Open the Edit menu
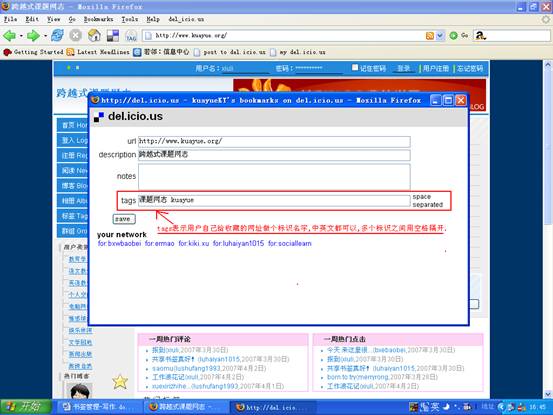553x415 pixels. [32, 19]
